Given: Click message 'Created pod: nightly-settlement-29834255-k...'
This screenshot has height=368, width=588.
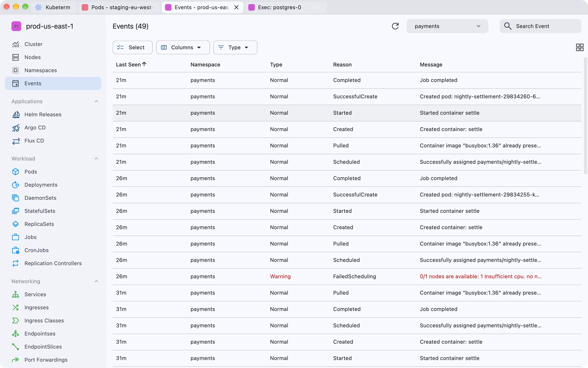Looking at the screenshot, I should (479, 195).
